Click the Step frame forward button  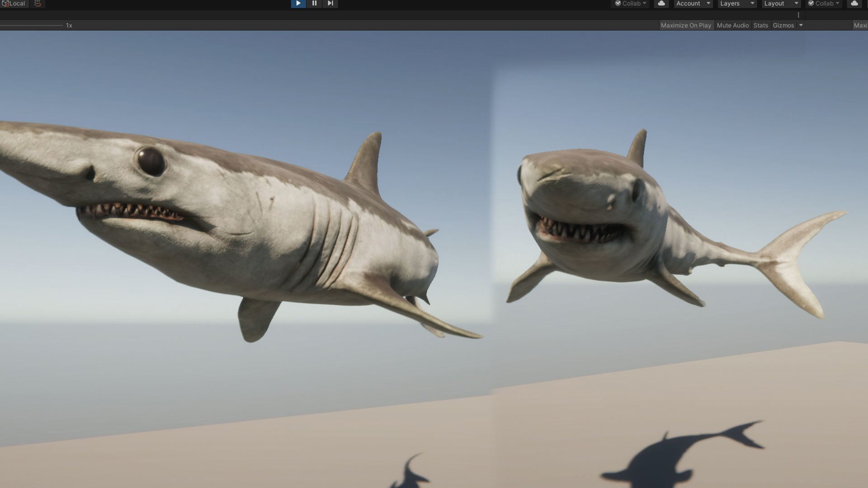click(330, 4)
